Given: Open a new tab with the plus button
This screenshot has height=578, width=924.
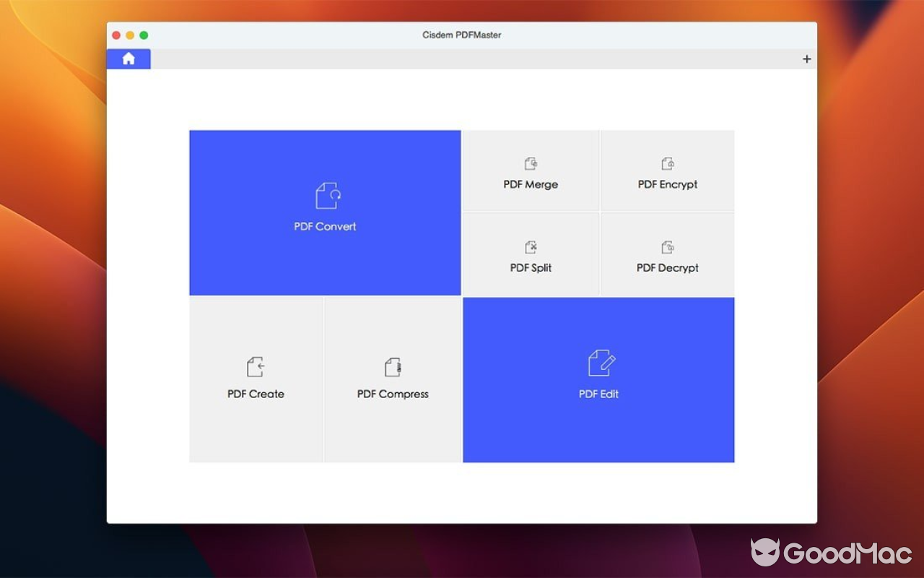Looking at the screenshot, I should click(806, 59).
